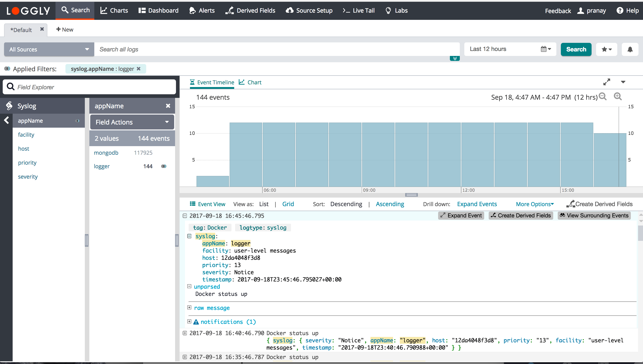Switch to the Chart tab
Screen dimensions: 643x364
point(250,82)
